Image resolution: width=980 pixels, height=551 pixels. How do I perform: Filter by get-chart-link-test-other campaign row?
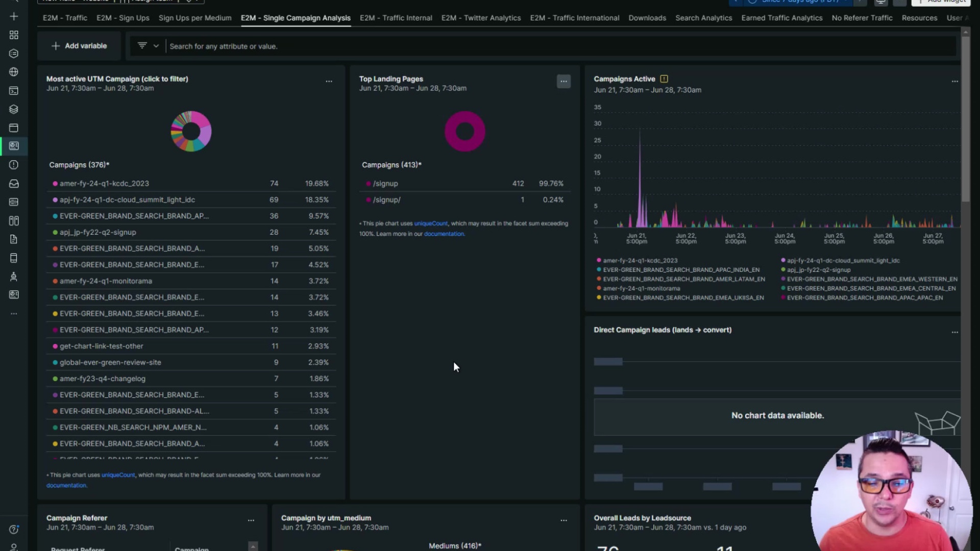(191, 346)
